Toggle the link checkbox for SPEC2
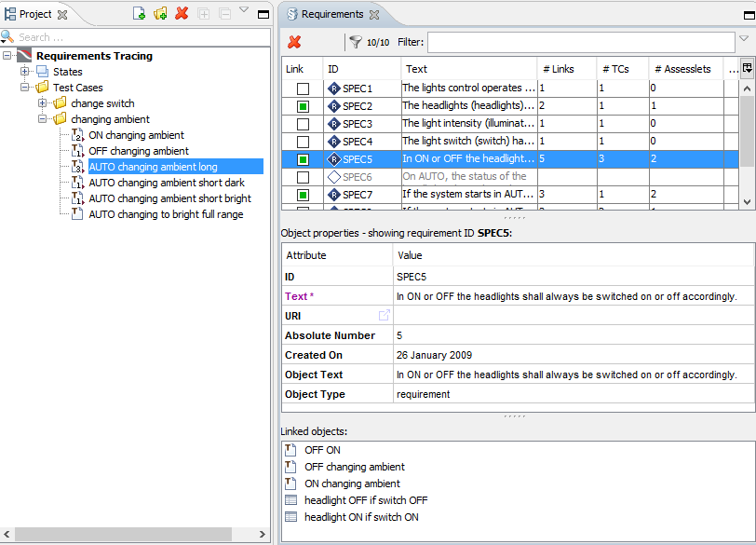Screen dimensions: 756x545 pyautogui.click(x=303, y=106)
